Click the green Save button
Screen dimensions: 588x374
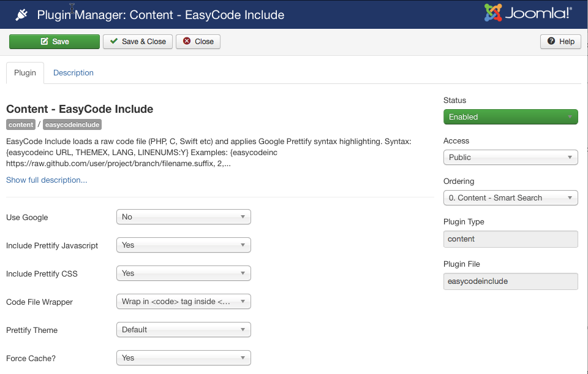click(x=55, y=42)
